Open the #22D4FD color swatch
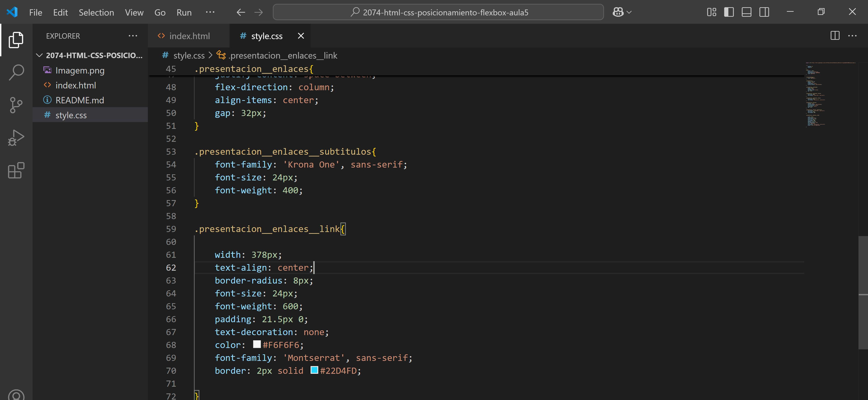Viewport: 868px width, 400px height. 314,370
